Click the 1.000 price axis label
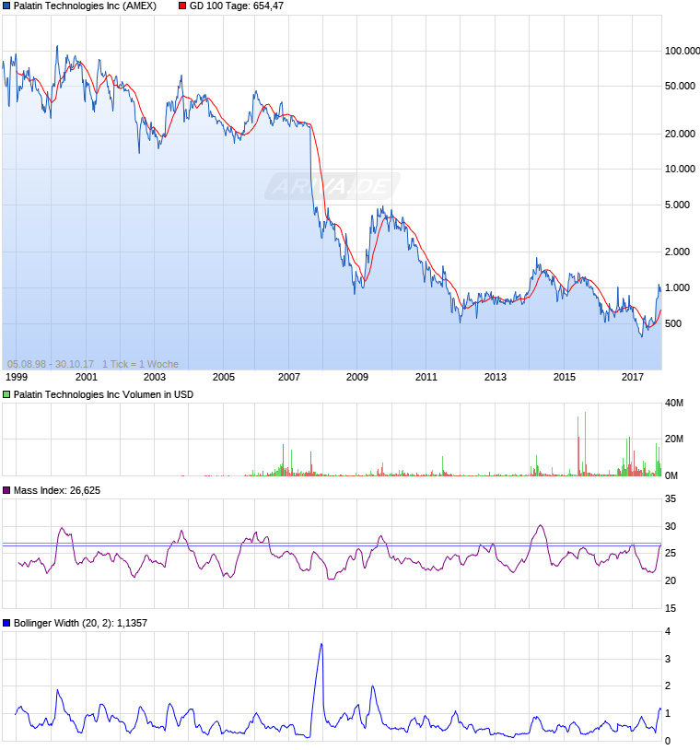 (x=678, y=288)
